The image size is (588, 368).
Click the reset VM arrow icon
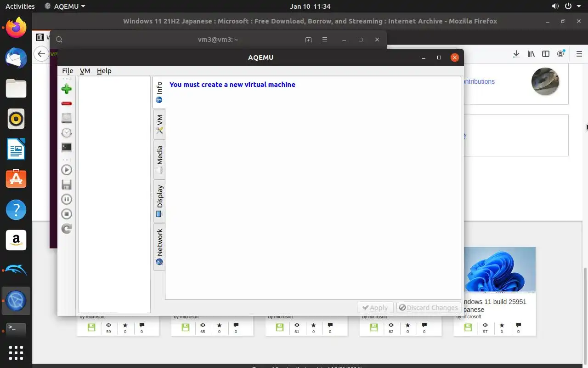[x=67, y=229]
